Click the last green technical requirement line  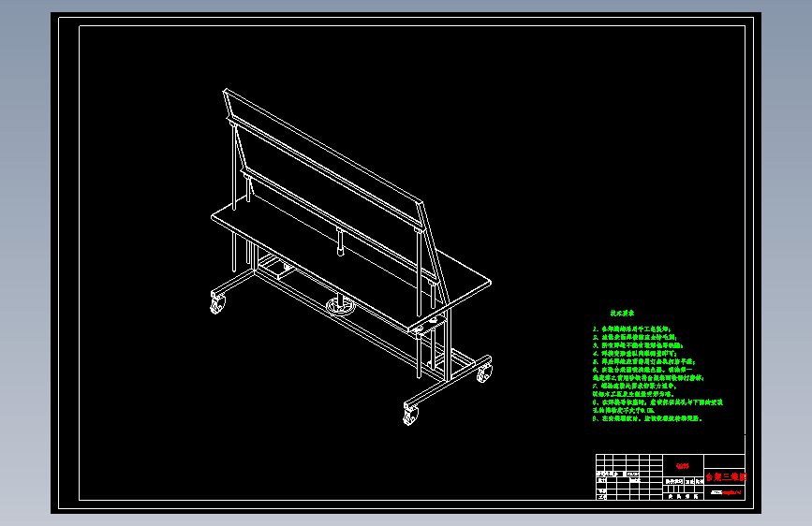pos(647,418)
